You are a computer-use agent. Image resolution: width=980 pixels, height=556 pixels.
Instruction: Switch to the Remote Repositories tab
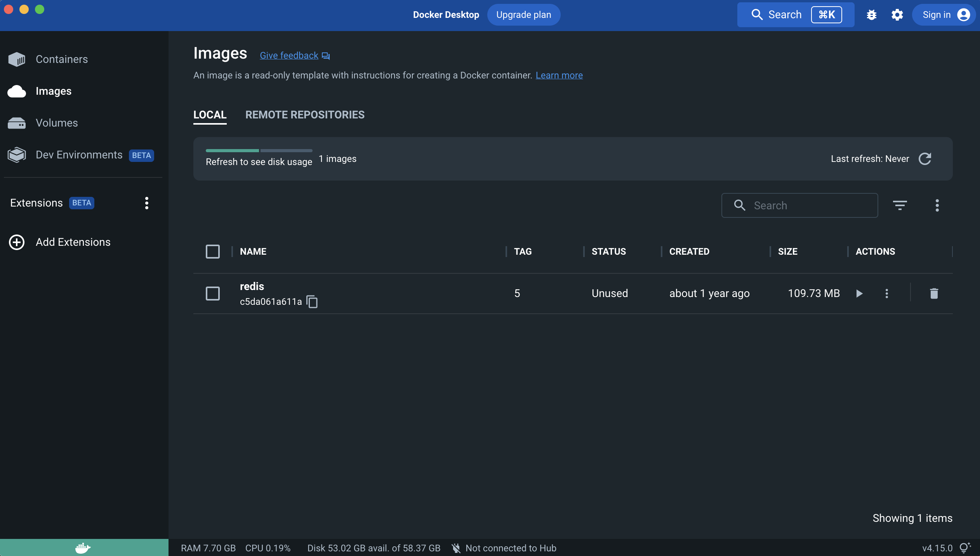click(x=305, y=115)
